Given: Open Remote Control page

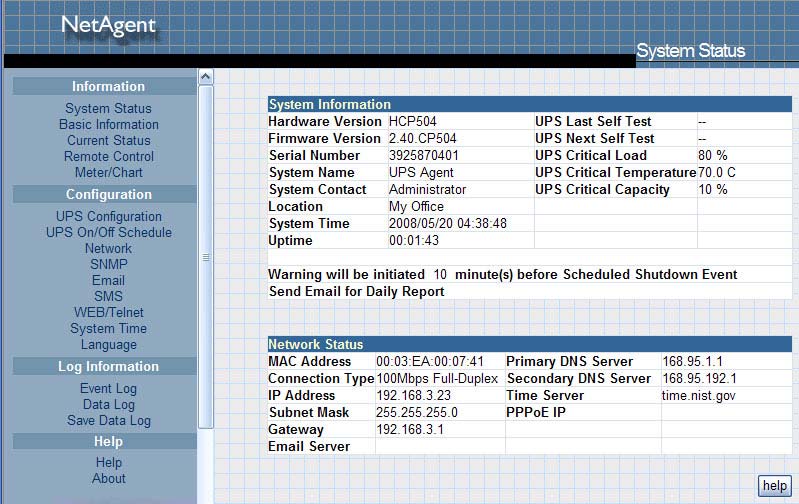Looking at the screenshot, I should click(109, 156).
